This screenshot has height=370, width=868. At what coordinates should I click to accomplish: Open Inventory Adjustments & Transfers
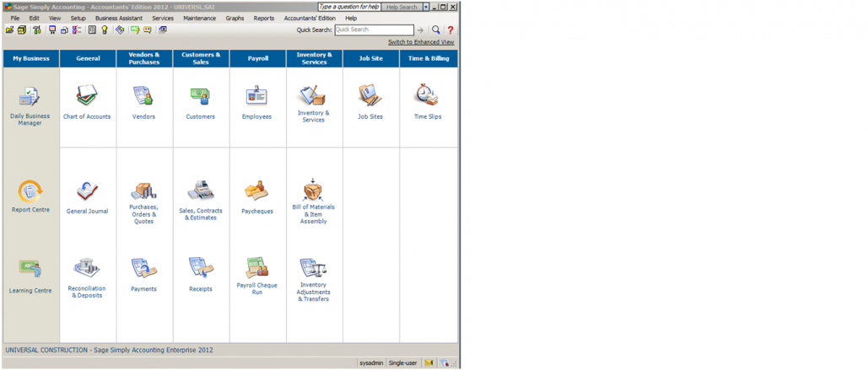(x=313, y=268)
